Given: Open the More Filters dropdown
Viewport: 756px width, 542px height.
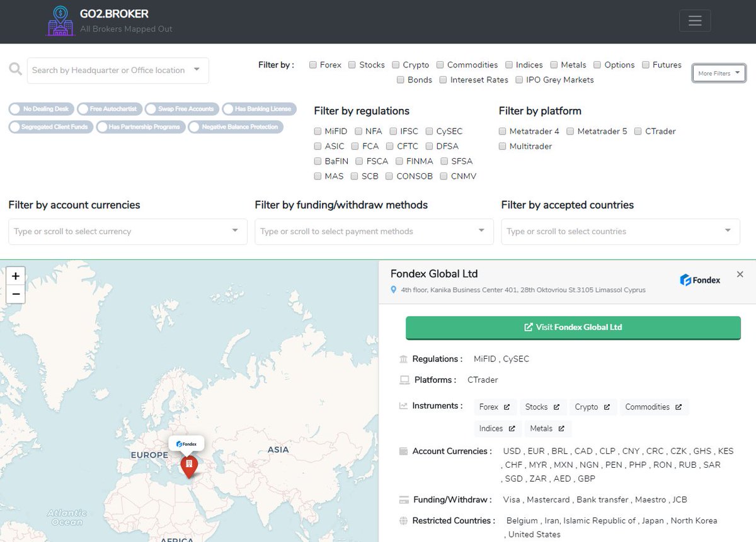Looking at the screenshot, I should (719, 73).
